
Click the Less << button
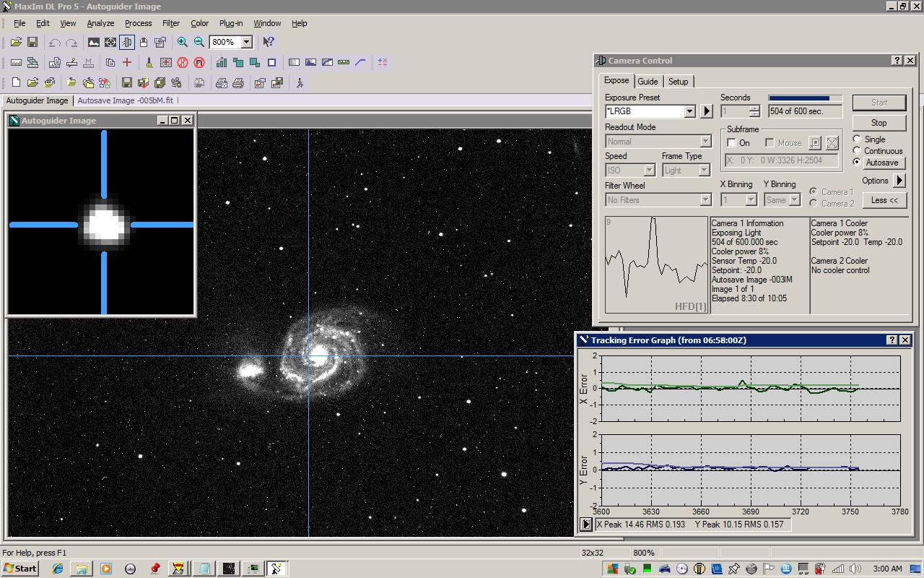(884, 200)
